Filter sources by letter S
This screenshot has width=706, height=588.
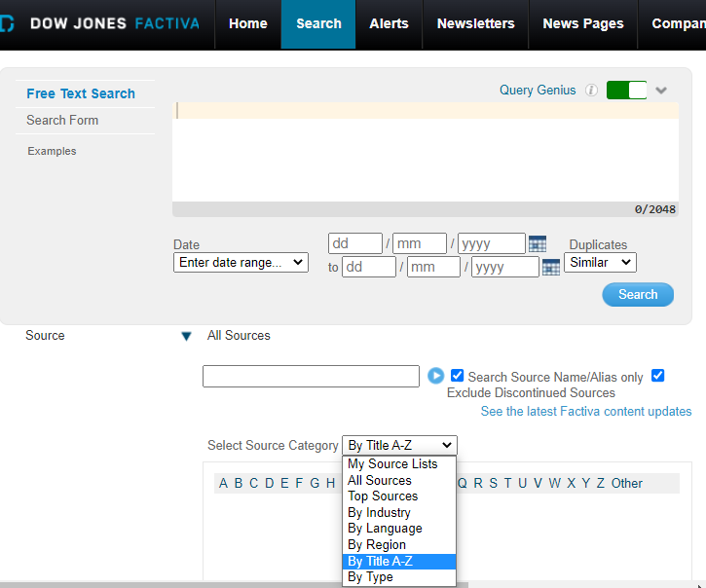(x=494, y=483)
